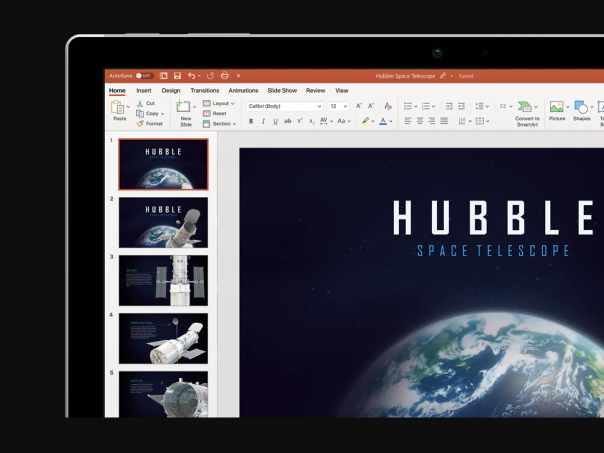Toggle Strikethrough formatting
Image resolution: width=604 pixels, height=453 pixels.
[287, 121]
